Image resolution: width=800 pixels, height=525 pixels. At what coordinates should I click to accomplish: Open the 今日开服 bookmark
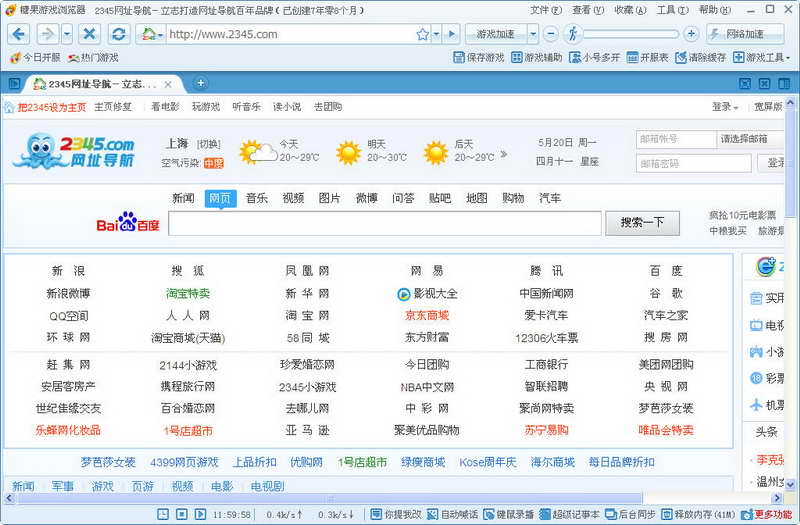pos(35,58)
